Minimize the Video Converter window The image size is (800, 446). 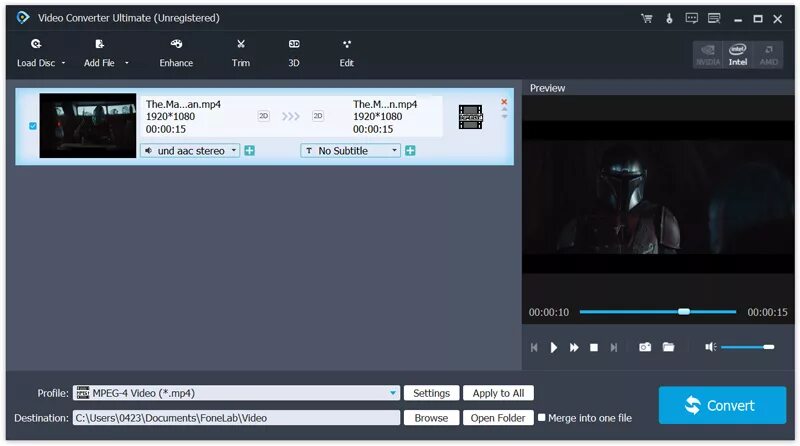pos(738,19)
